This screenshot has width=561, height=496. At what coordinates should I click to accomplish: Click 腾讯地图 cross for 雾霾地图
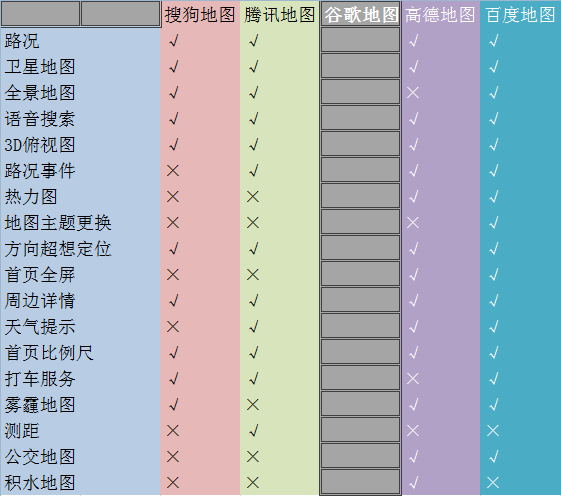pyautogui.click(x=253, y=405)
